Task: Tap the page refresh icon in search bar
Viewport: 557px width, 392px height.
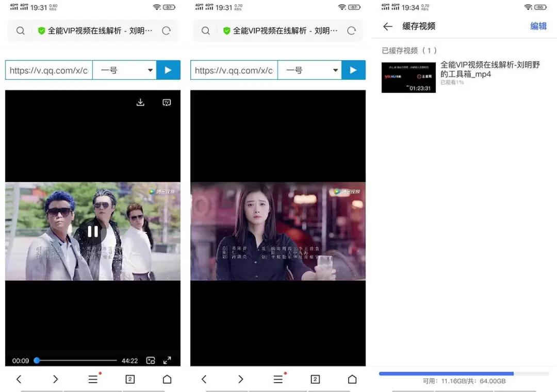Action: pyautogui.click(x=166, y=31)
